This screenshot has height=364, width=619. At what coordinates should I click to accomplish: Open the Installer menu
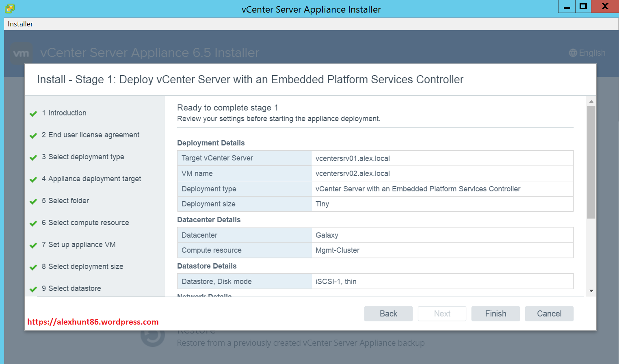point(20,24)
